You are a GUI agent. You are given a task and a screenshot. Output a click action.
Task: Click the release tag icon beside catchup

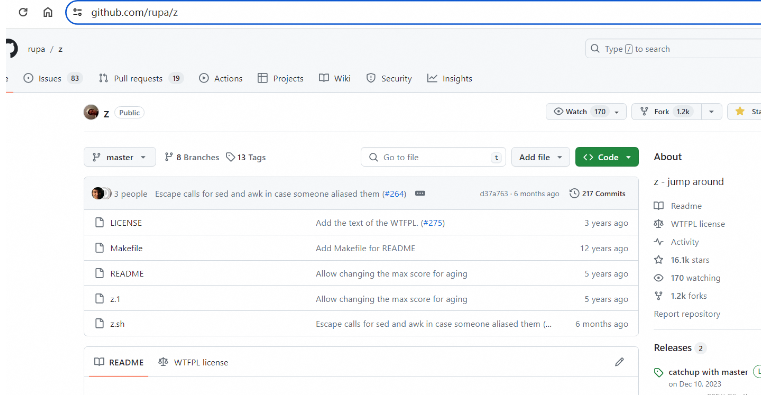pyautogui.click(x=658, y=372)
